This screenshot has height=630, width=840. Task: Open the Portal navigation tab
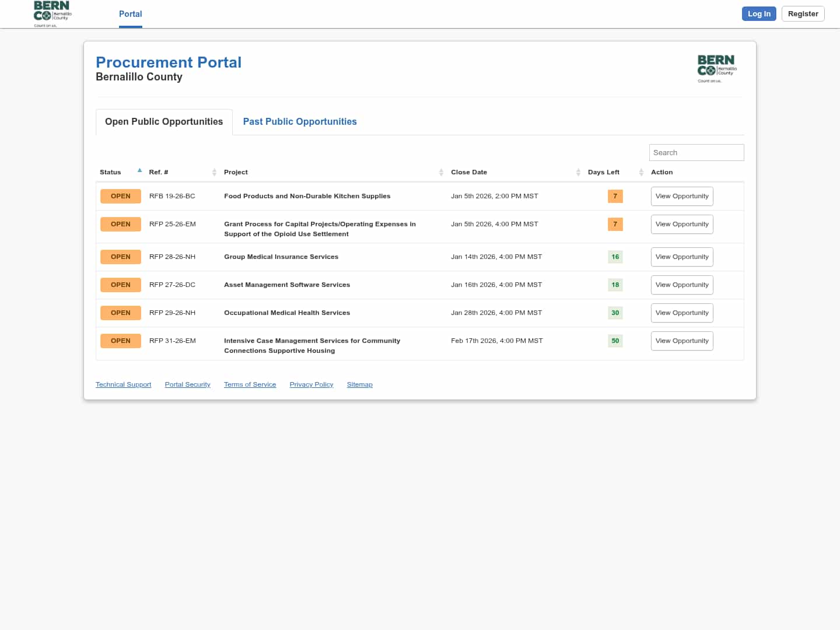131,14
